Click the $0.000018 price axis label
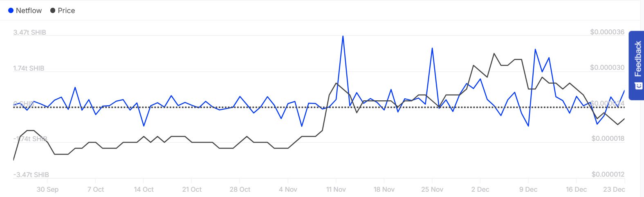 [x=608, y=139]
